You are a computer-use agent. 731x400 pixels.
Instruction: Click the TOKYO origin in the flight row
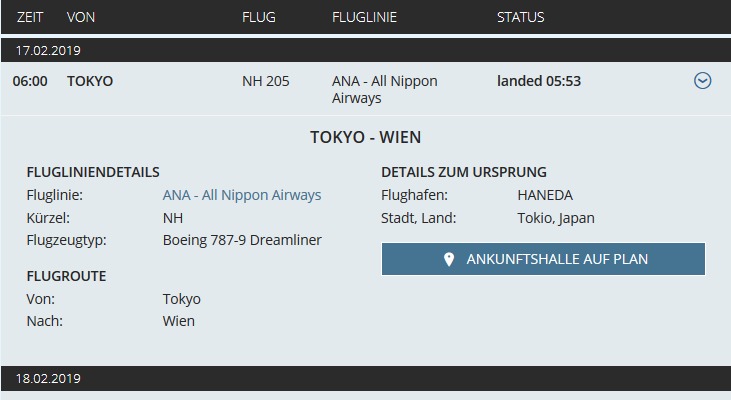pyautogui.click(x=90, y=81)
